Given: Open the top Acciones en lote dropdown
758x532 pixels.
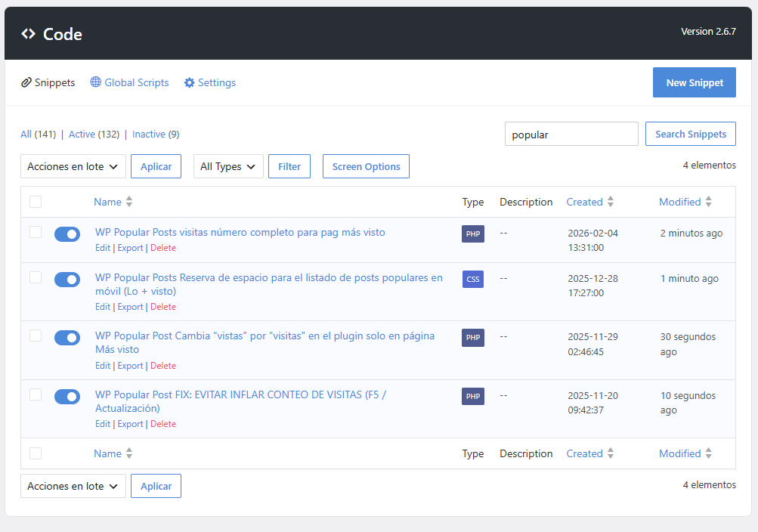Looking at the screenshot, I should [x=73, y=166].
